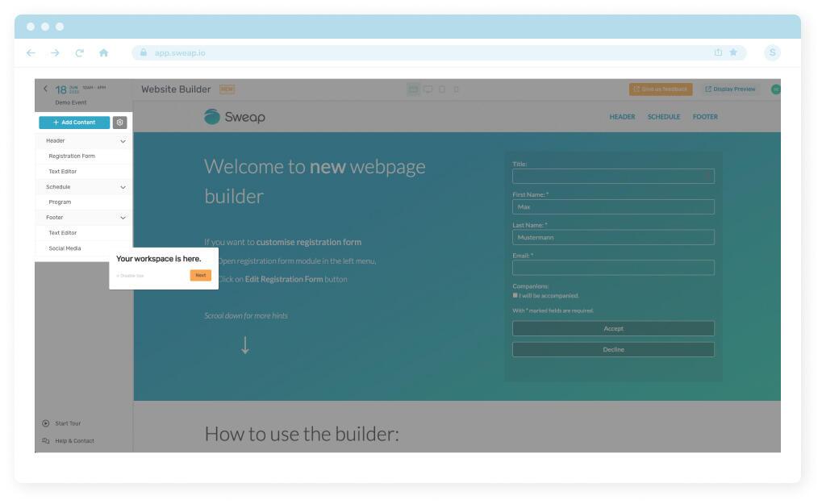Go to SCHEDULE in the page navigation
822x504 pixels.
tap(663, 117)
